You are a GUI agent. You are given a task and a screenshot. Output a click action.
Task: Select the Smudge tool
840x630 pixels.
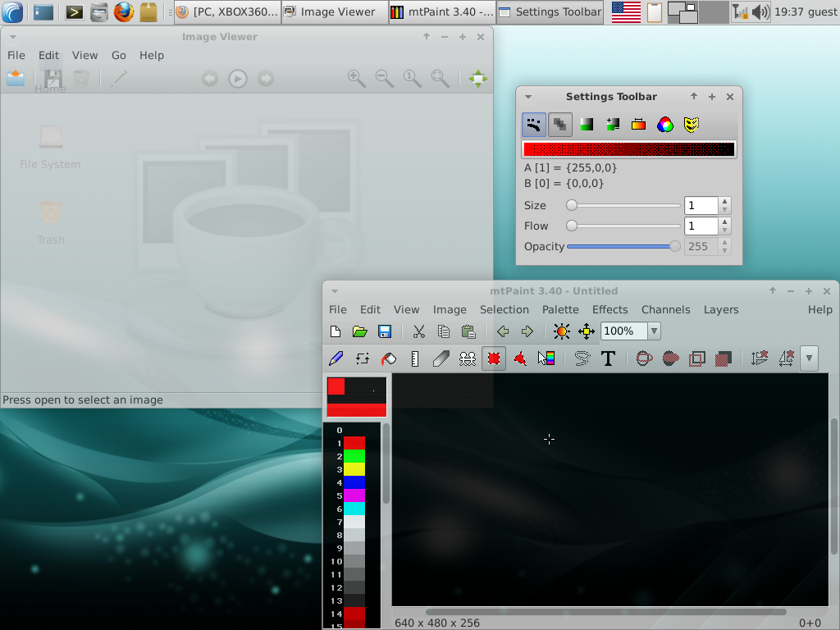tap(441, 358)
